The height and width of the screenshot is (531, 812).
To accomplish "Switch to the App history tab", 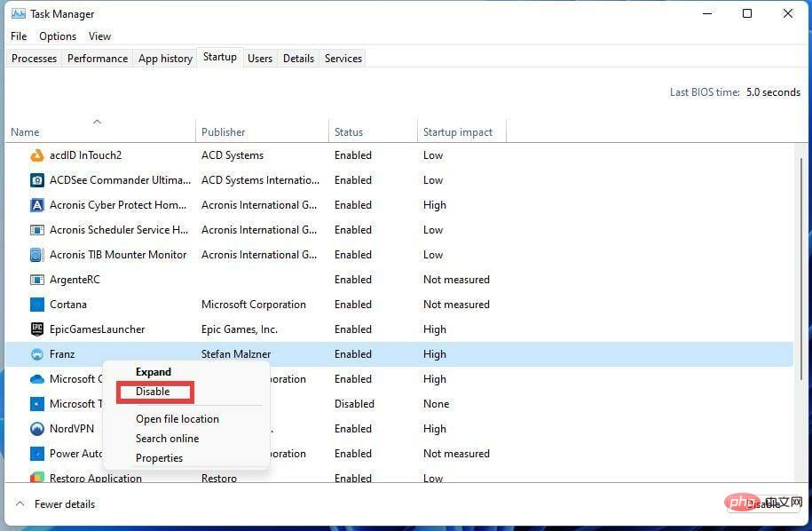I will click(x=165, y=59).
